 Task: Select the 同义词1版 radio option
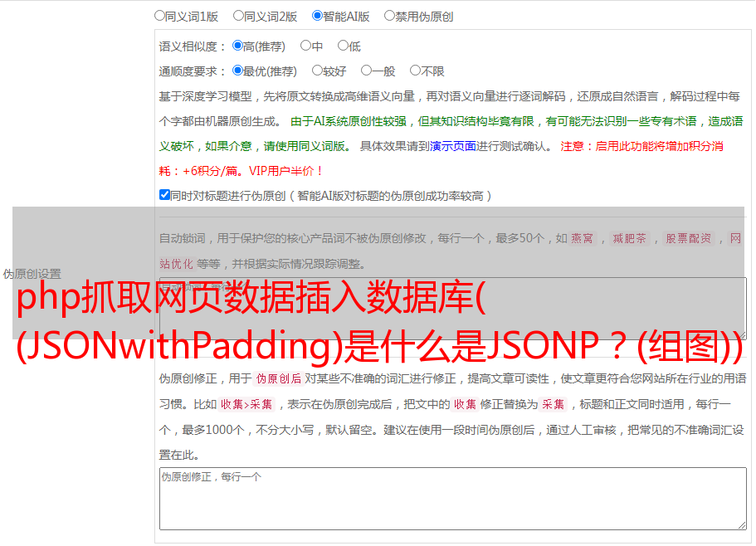[159, 16]
